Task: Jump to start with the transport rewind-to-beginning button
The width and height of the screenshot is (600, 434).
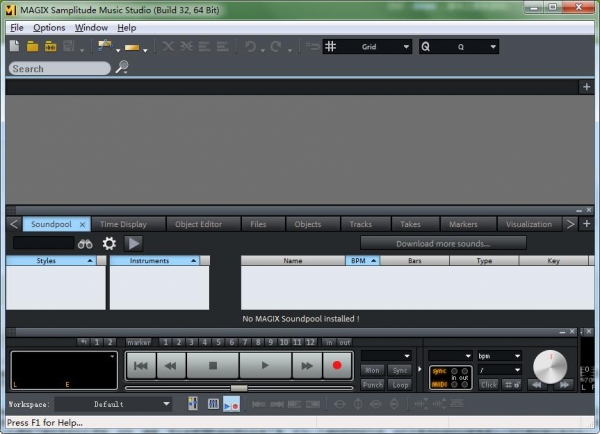Action: 141,366
